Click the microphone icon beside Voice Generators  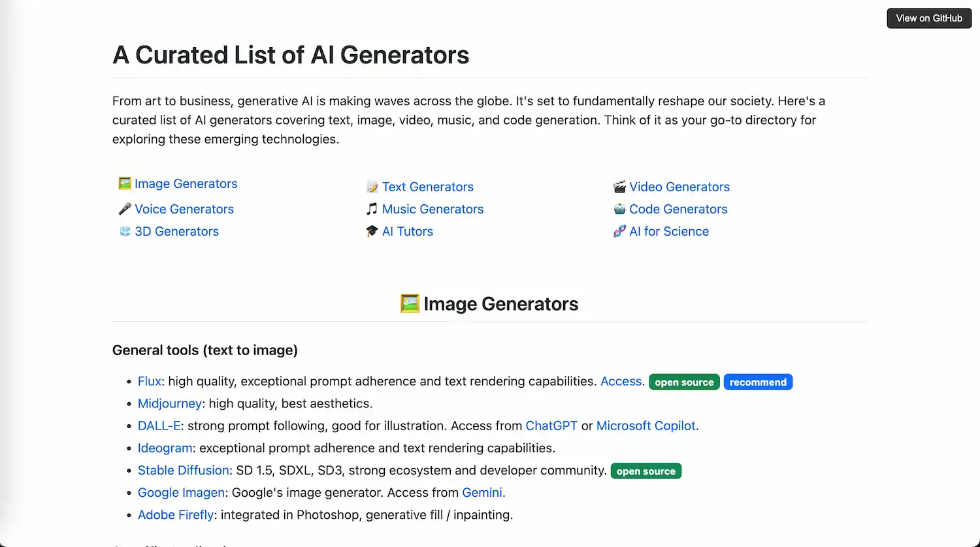click(124, 209)
